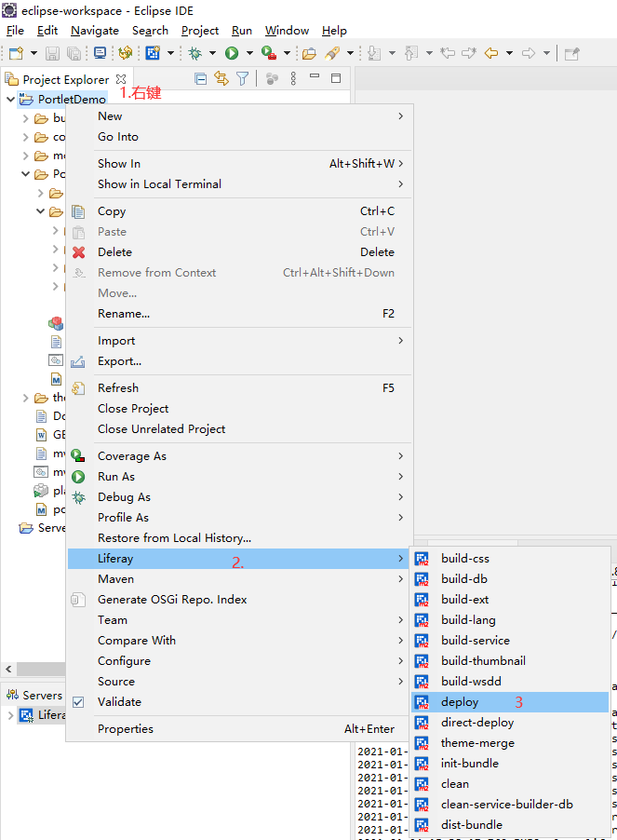
Task: Maximize the Project Explorer view
Action: coord(336,79)
